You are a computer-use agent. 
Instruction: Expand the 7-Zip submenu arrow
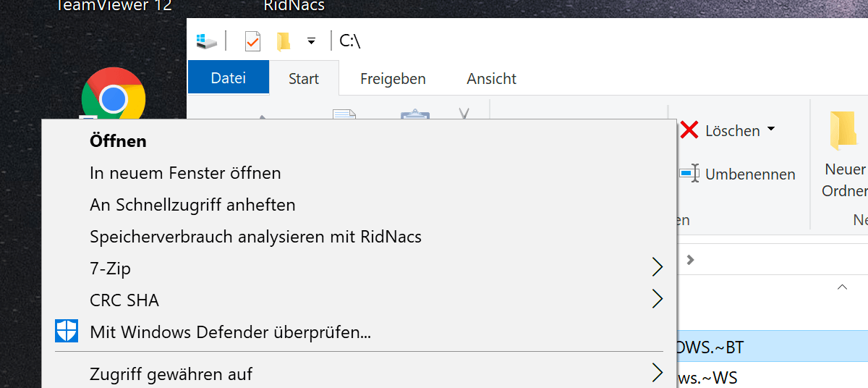pos(657,267)
